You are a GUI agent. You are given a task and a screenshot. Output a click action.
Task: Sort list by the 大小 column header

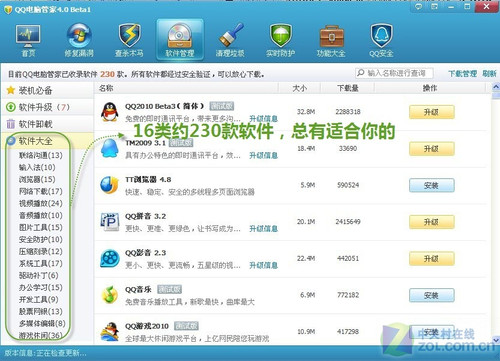coord(299,88)
